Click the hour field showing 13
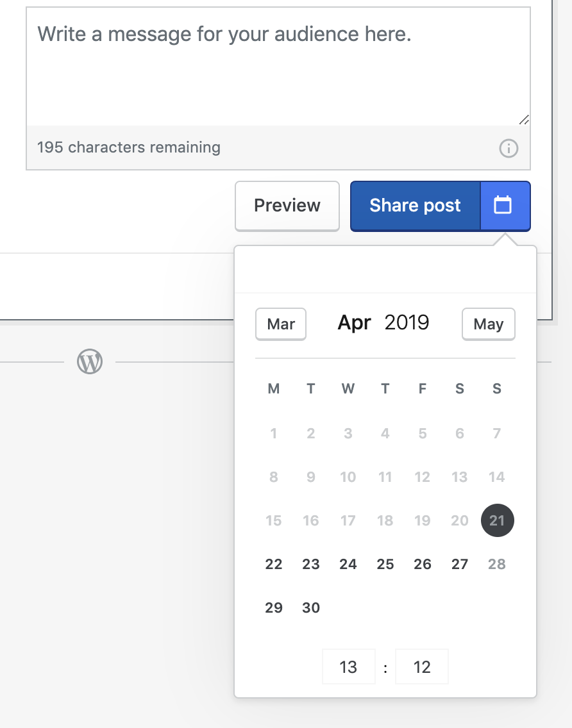This screenshot has height=728, width=572. 348,666
